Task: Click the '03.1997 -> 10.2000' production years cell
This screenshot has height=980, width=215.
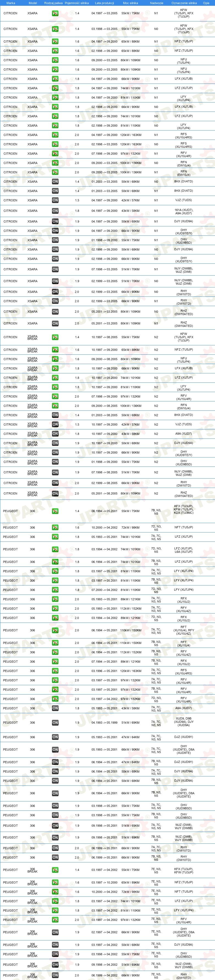Action: [x=104, y=883]
